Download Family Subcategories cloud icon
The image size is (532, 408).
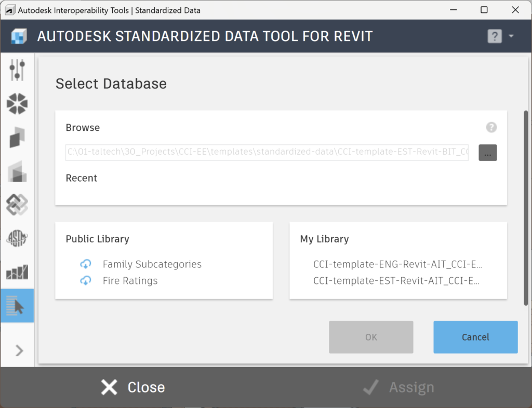click(86, 264)
